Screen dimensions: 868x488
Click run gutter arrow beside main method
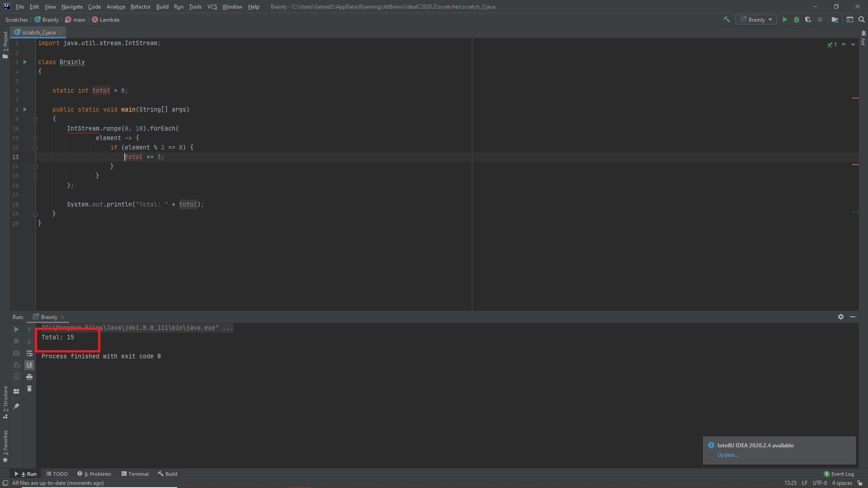(25, 109)
